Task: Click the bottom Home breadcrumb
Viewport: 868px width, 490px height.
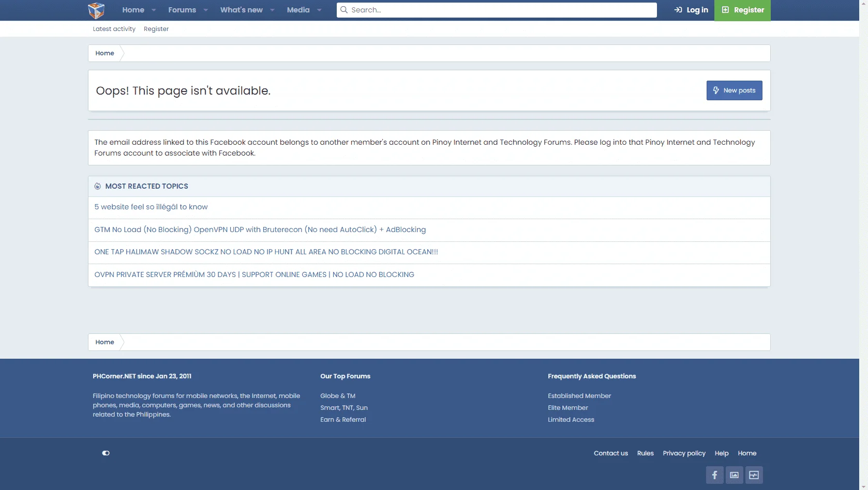Action: 104,342
